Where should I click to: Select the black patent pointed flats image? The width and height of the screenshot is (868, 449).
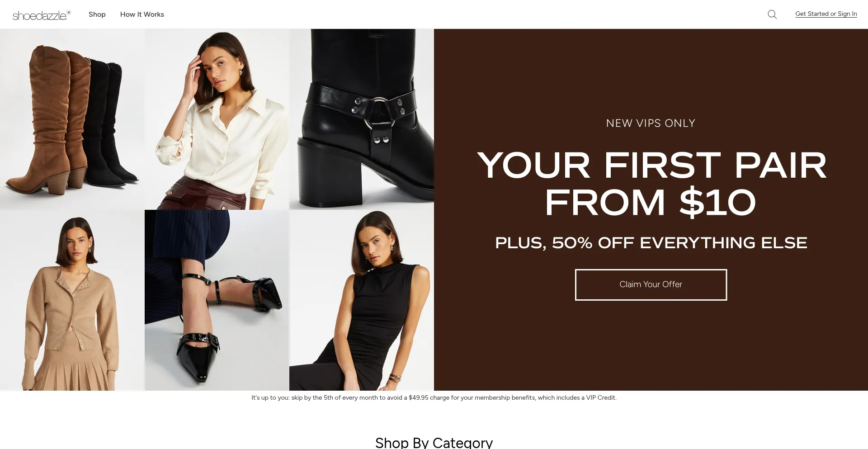click(x=217, y=300)
